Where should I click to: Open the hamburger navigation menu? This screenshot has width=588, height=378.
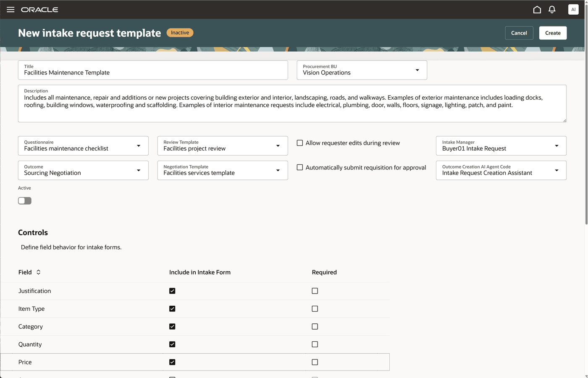click(10, 9)
